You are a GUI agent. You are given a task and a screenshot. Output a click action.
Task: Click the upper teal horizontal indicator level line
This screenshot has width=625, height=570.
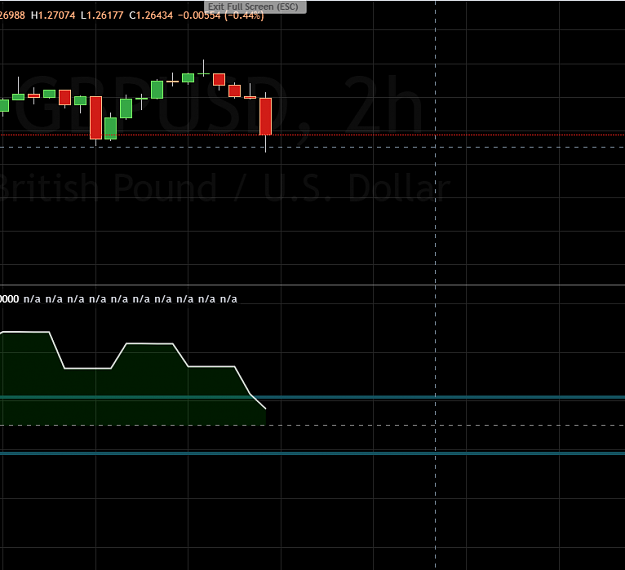coord(312,397)
